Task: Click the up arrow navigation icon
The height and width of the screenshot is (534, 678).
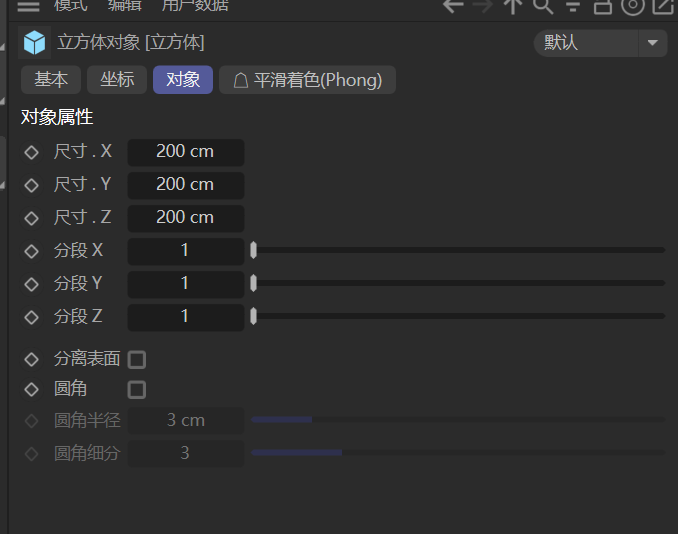Action: [x=513, y=6]
